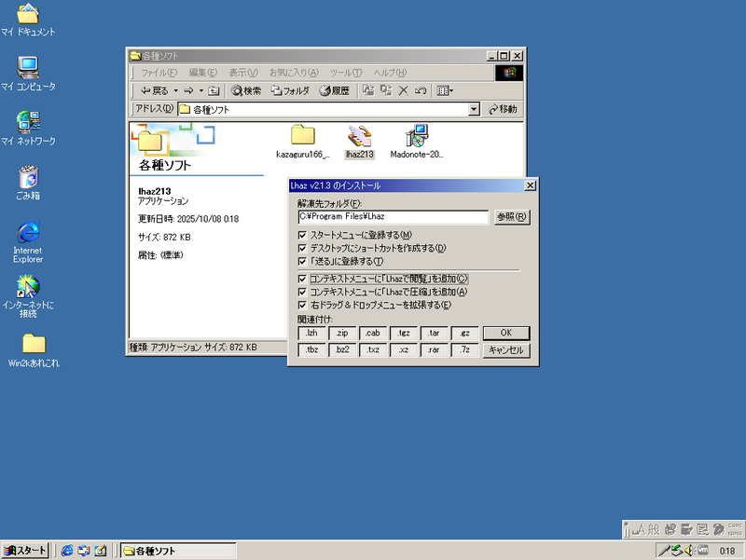The width and height of the screenshot is (746, 560).
Task: Click the 参照(R) browse button
Action: (x=512, y=217)
